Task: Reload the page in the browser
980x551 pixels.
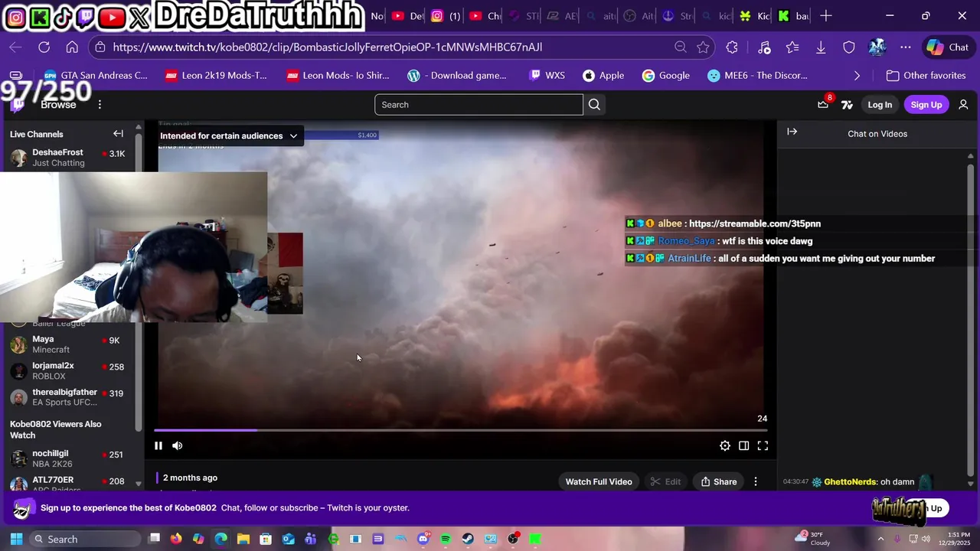Action: 44,47
